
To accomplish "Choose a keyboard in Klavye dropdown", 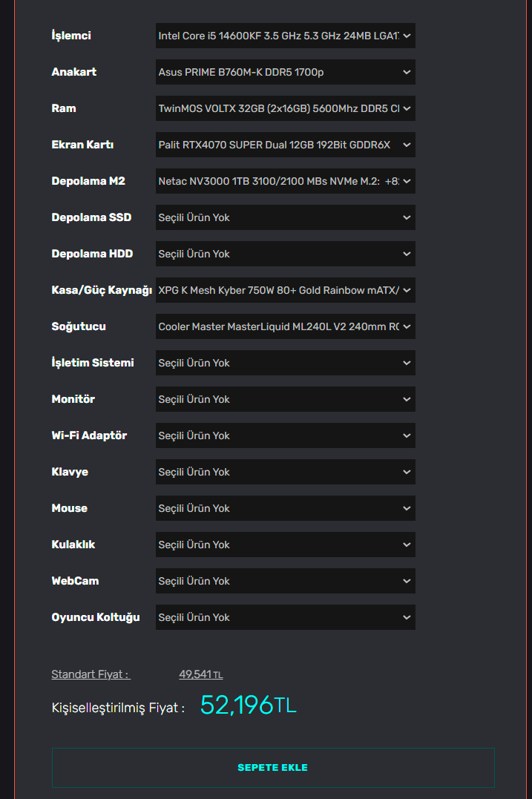I will click(x=285, y=472).
